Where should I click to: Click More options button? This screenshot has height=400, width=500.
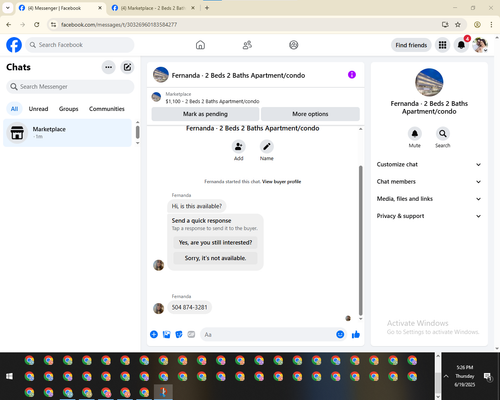(310, 114)
